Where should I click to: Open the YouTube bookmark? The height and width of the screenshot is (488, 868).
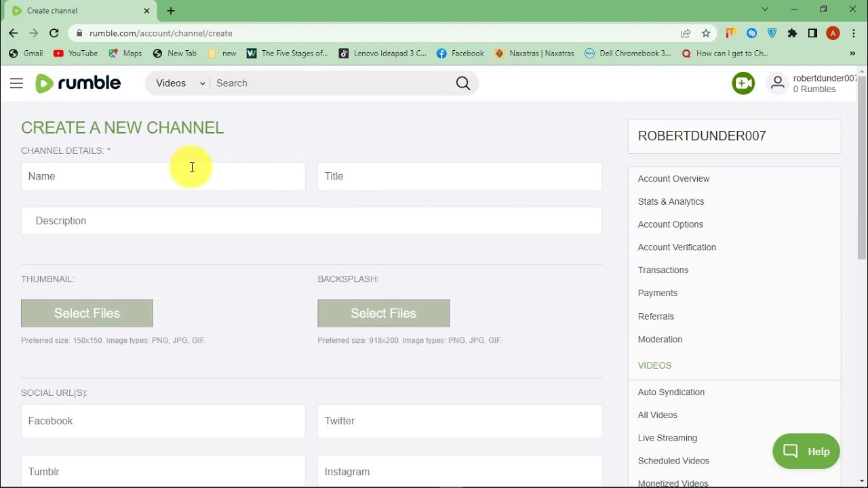[75, 54]
